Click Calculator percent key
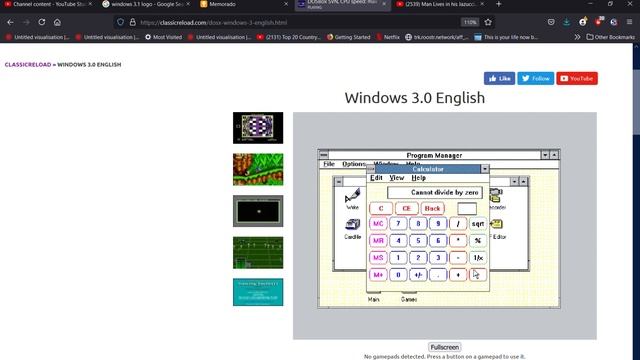 [478, 241]
